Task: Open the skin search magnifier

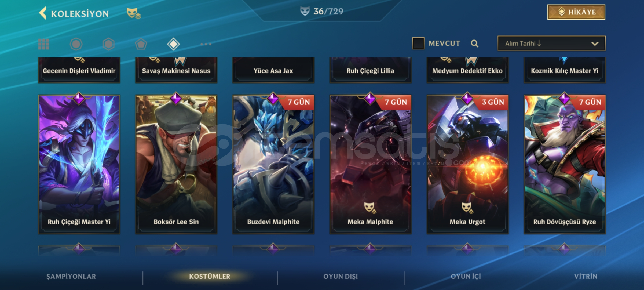Action: point(474,44)
